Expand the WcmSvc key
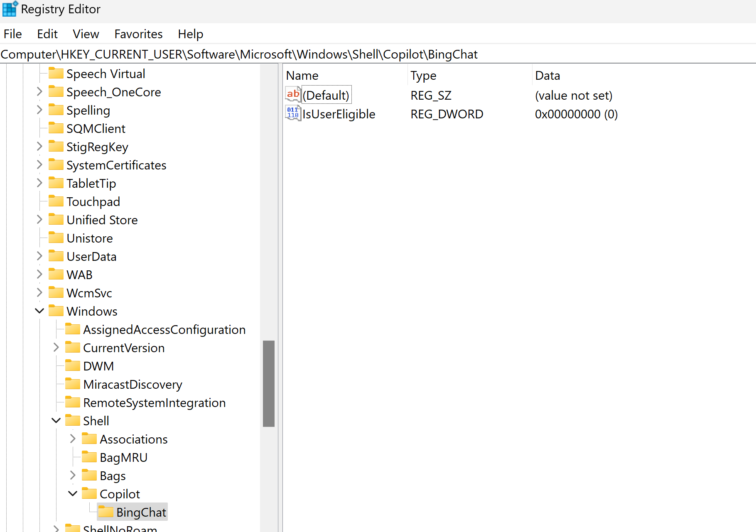 [x=39, y=293]
